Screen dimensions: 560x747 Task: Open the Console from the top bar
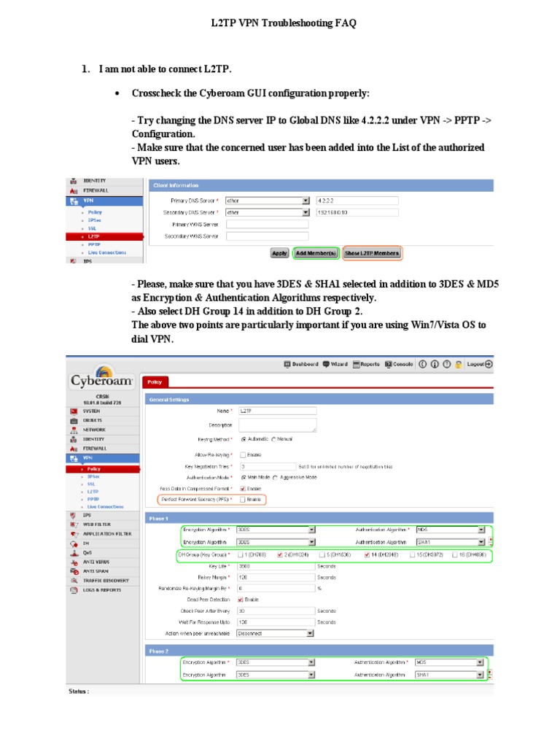tap(399, 364)
